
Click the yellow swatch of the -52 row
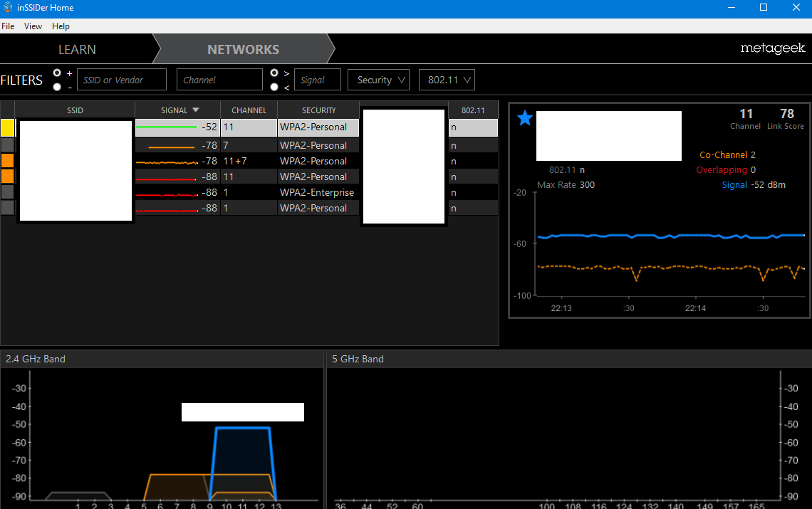[7, 127]
